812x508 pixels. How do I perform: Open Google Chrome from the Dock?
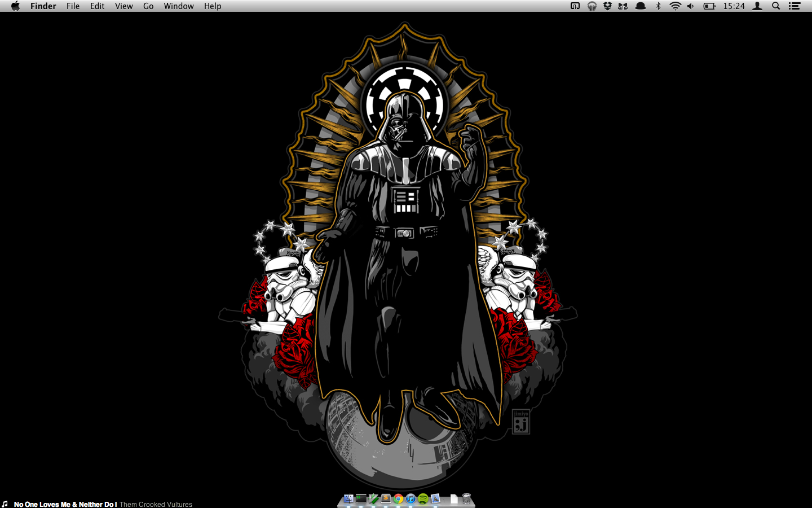(x=398, y=498)
